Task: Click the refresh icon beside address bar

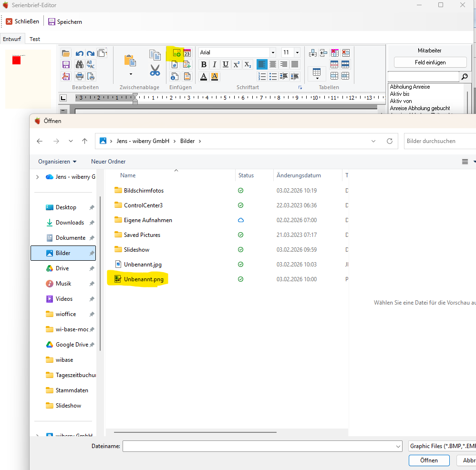Action: pyautogui.click(x=390, y=141)
